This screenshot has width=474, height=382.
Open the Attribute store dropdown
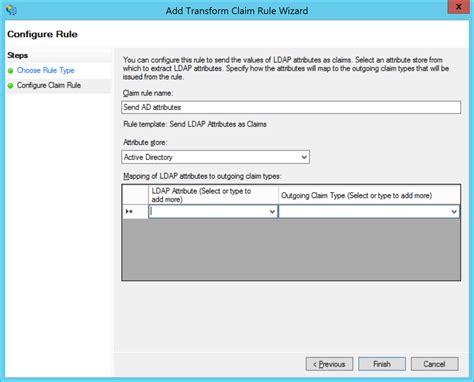(x=215, y=157)
